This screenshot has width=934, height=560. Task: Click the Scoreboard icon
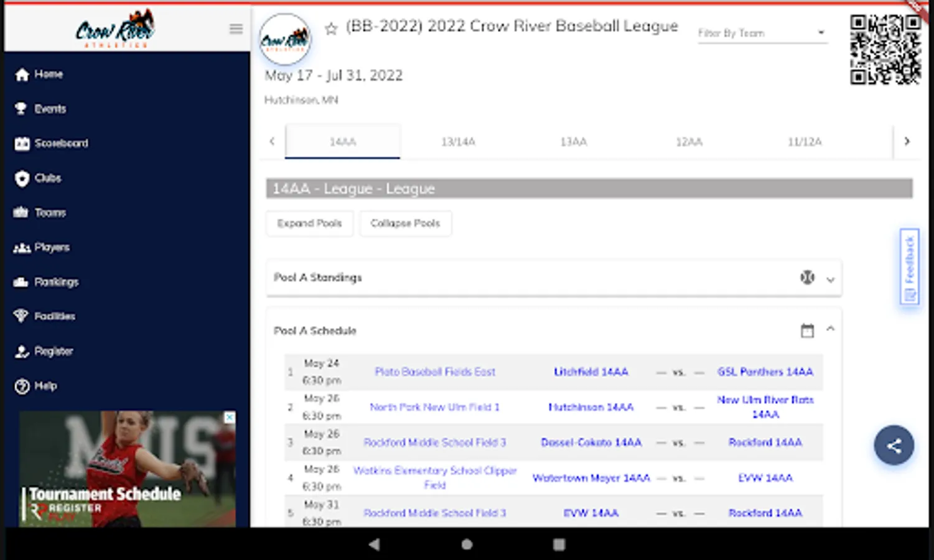pos(22,144)
